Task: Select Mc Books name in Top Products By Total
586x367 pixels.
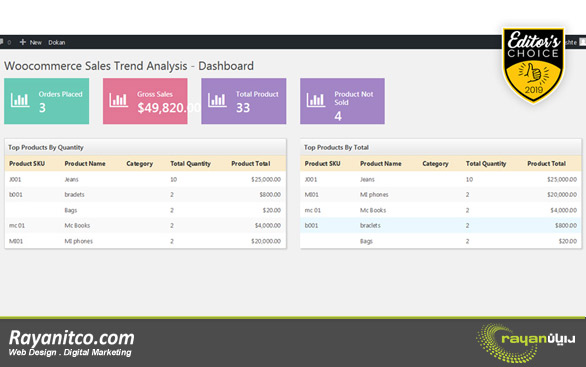Action: click(373, 210)
